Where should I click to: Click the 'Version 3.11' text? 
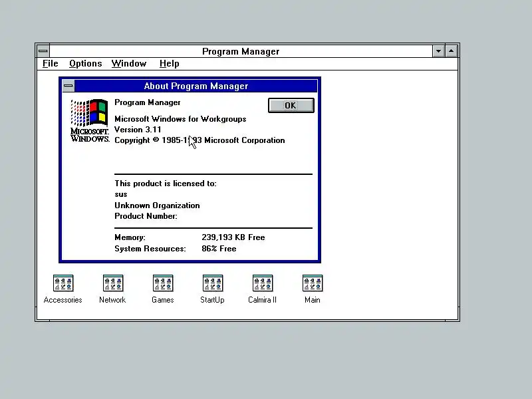(x=138, y=130)
